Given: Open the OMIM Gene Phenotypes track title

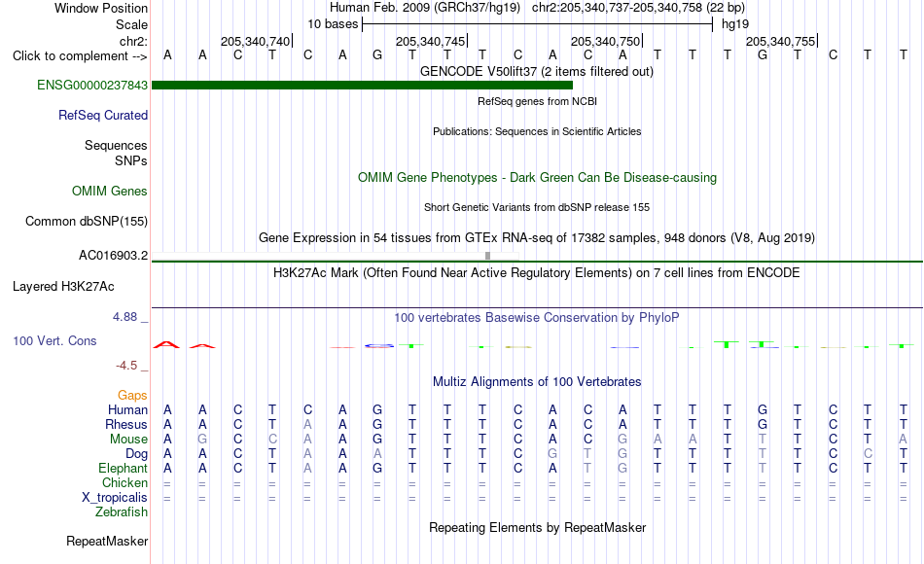Looking at the screenshot, I should 537,177.
